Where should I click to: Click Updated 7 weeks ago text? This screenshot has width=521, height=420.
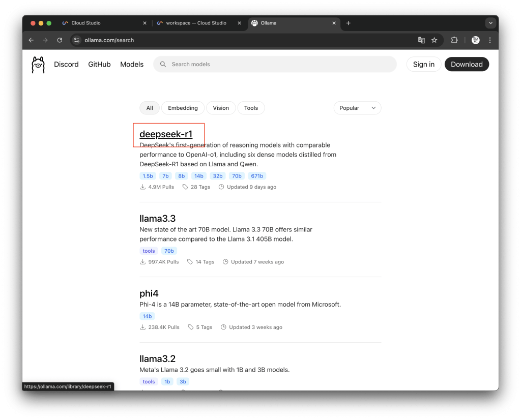(257, 262)
